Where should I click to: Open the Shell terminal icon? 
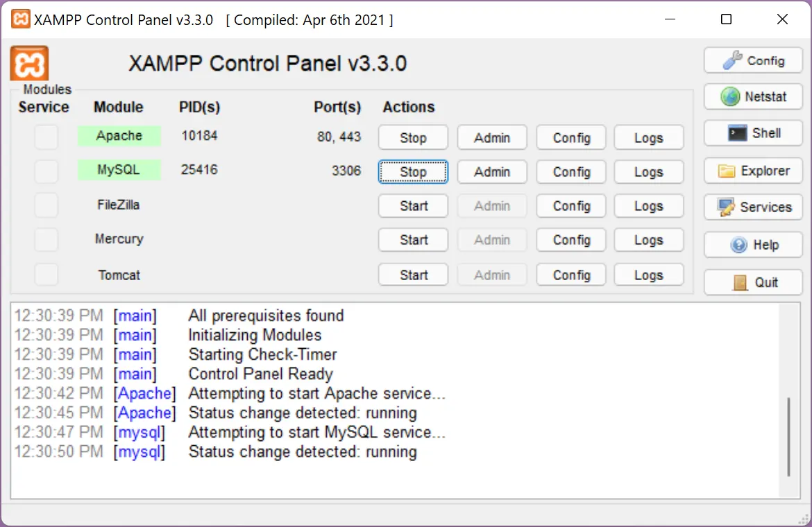(x=737, y=133)
